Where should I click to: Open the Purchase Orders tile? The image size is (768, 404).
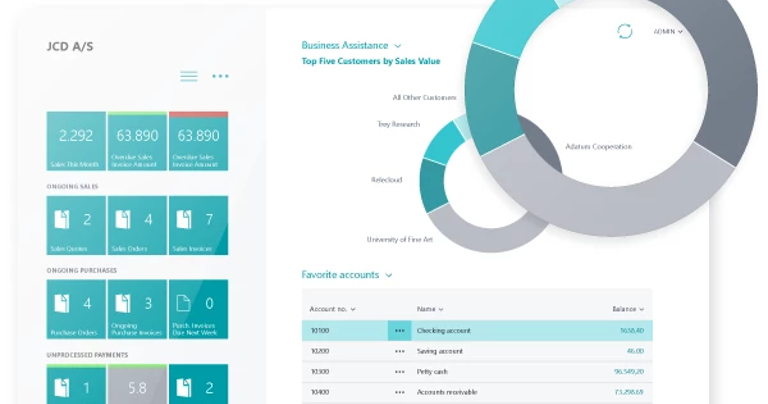pyautogui.click(x=76, y=309)
